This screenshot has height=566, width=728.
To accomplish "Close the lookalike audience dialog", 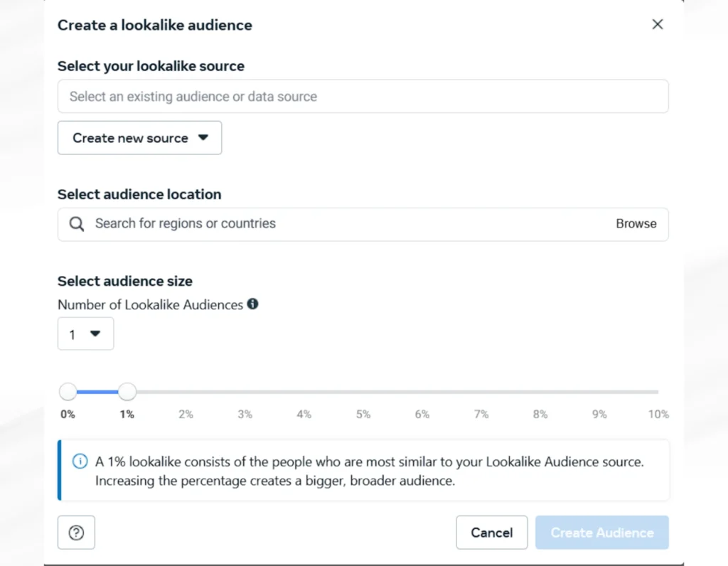I will coord(657,24).
